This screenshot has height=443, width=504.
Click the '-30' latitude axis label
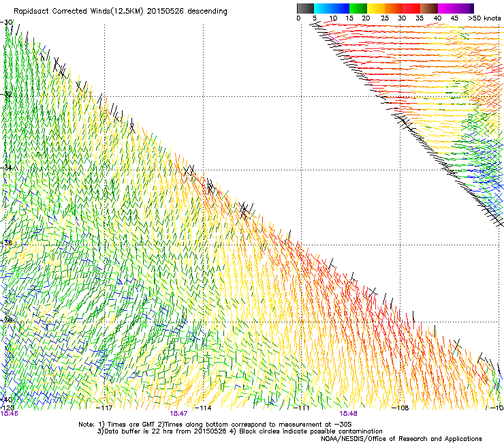tap(6, 22)
